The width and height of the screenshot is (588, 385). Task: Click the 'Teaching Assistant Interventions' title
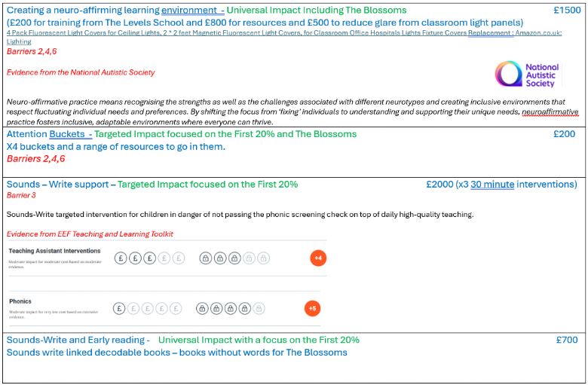(x=54, y=251)
